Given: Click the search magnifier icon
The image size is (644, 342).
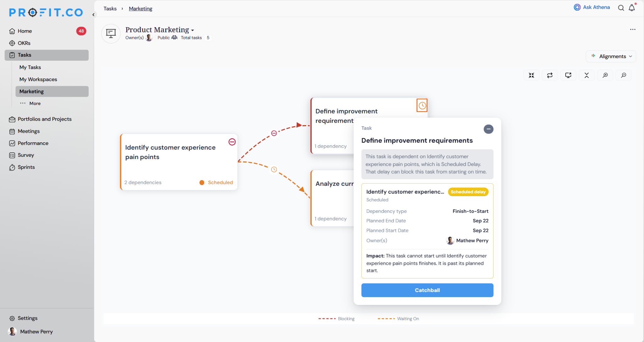Looking at the screenshot, I should pyautogui.click(x=621, y=8).
